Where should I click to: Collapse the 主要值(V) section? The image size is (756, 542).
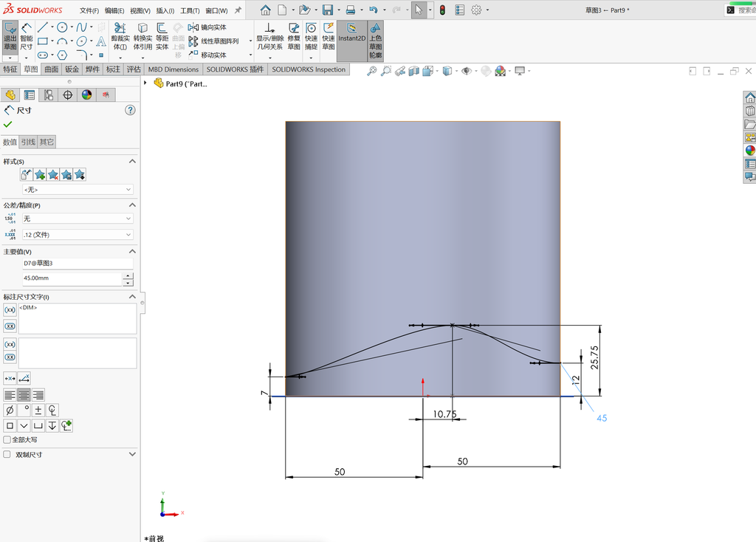[132, 251]
